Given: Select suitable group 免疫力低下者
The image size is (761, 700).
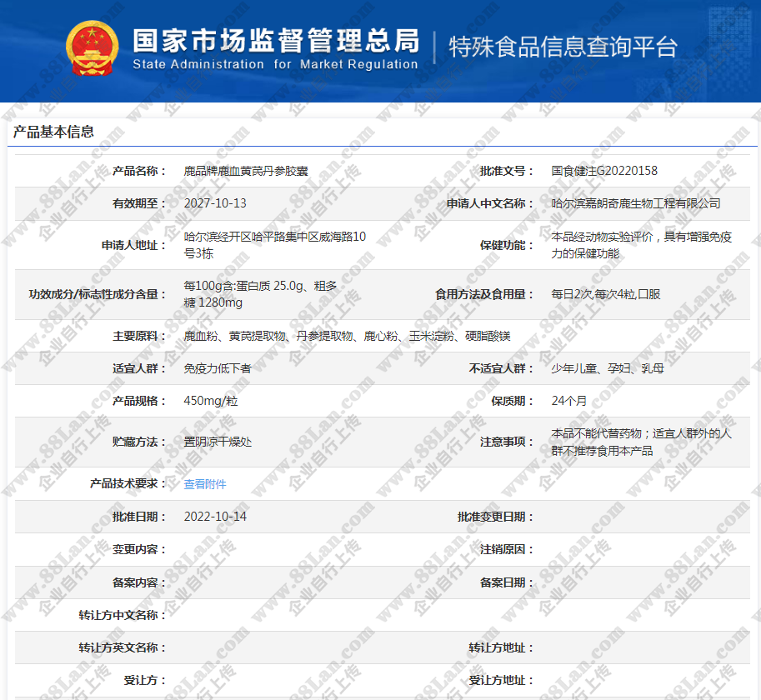Looking at the screenshot, I should pyautogui.click(x=218, y=368).
